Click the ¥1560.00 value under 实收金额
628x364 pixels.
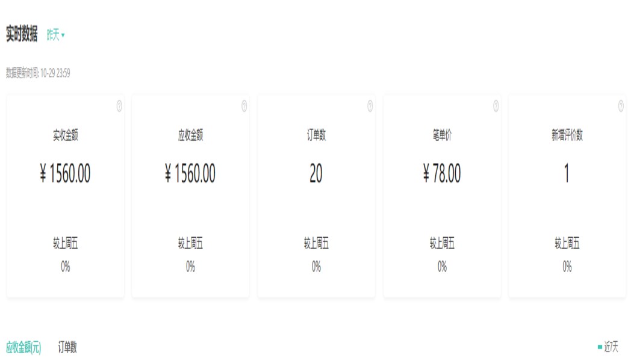(x=65, y=174)
